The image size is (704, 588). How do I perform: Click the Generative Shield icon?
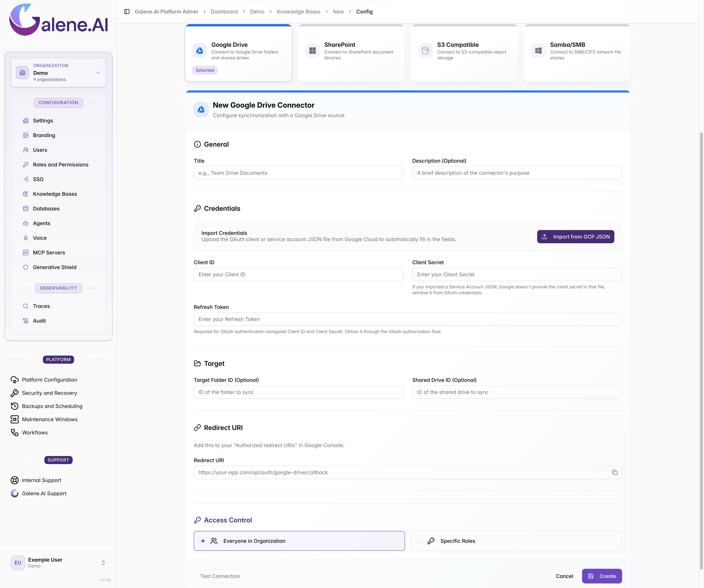(25, 267)
